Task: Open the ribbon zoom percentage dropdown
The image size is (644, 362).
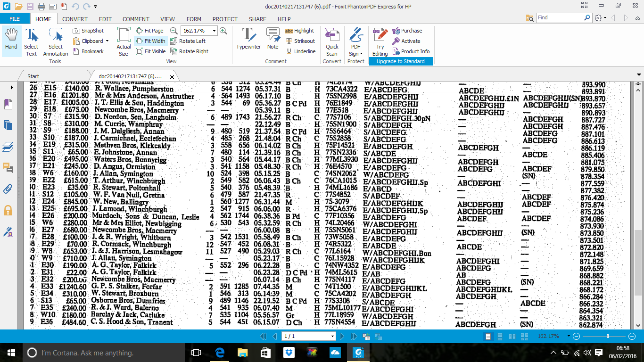Action: 214,31
